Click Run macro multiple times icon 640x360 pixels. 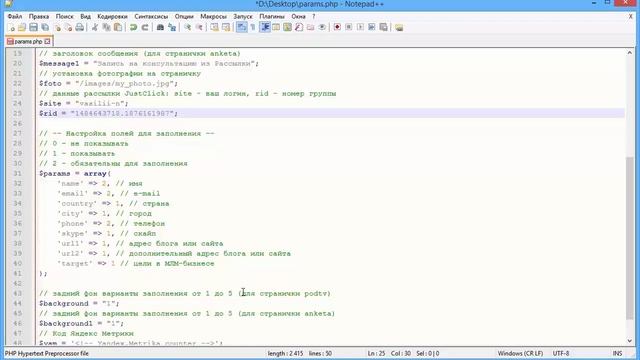click(x=371, y=27)
